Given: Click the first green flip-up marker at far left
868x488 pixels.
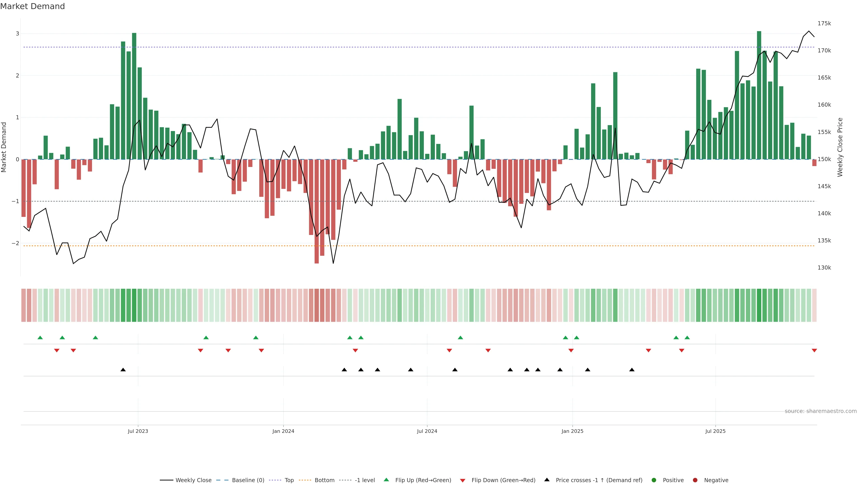Looking at the screenshot, I should [x=40, y=338].
